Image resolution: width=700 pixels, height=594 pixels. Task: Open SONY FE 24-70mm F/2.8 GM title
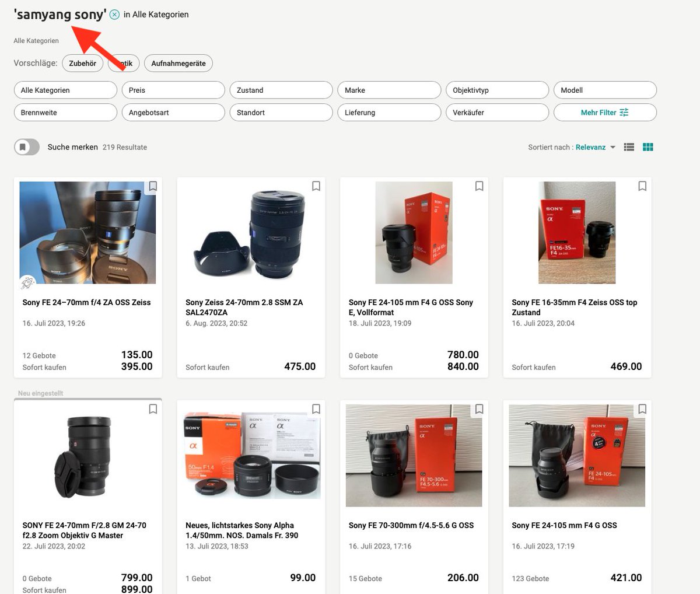tap(85, 530)
